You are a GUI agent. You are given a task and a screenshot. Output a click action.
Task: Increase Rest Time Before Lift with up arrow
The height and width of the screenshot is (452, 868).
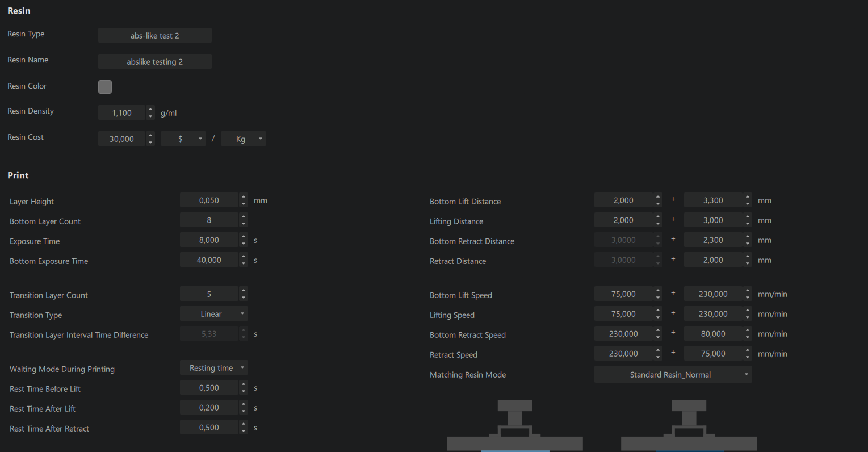pyautogui.click(x=244, y=384)
